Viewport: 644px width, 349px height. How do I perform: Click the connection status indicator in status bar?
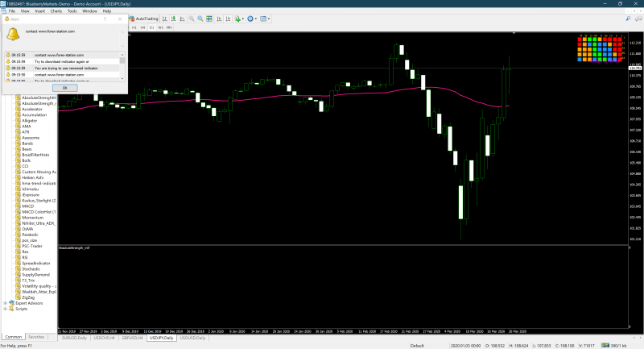(614, 346)
